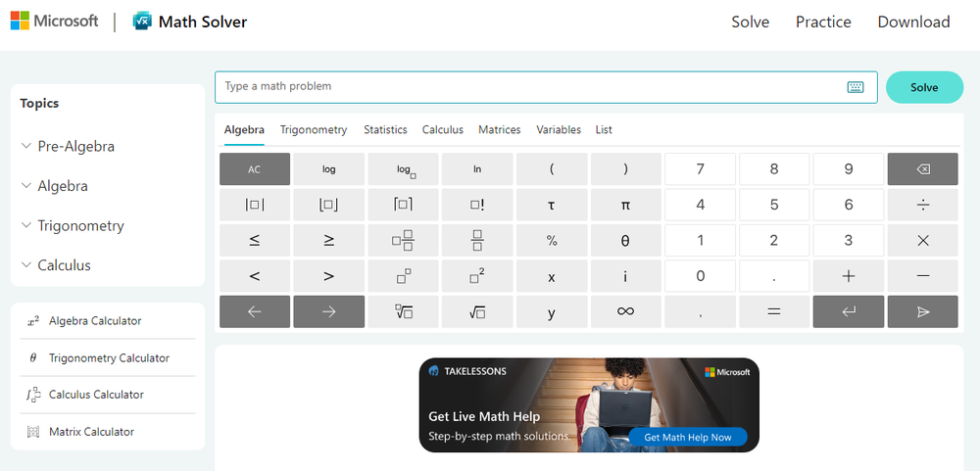Open Solve in the top navigation
980x471 pixels.
(x=750, y=22)
